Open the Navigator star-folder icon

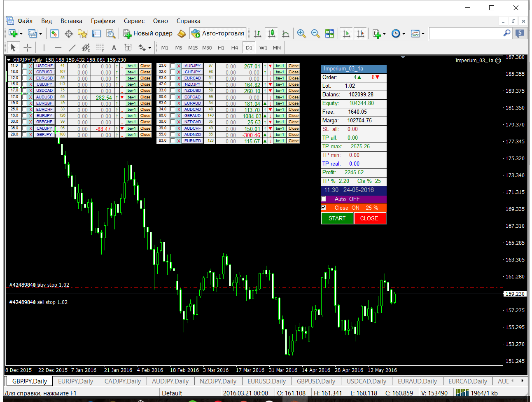(x=82, y=34)
